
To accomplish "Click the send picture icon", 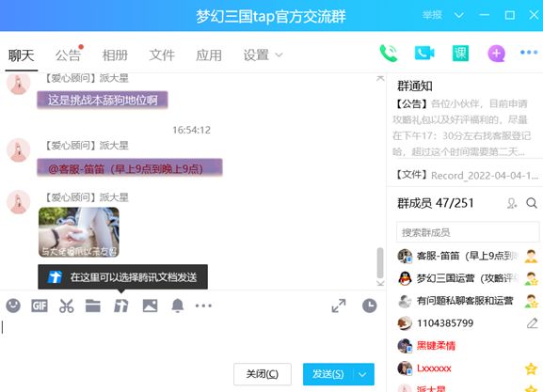I will (150, 306).
